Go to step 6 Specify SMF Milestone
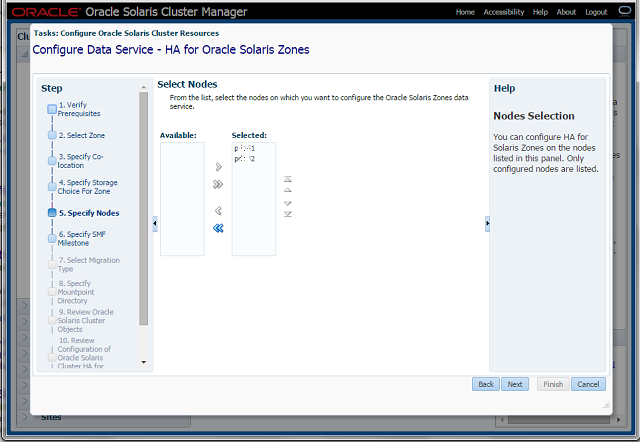This screenshot has width=640, height=442. (x=82, y=238)
